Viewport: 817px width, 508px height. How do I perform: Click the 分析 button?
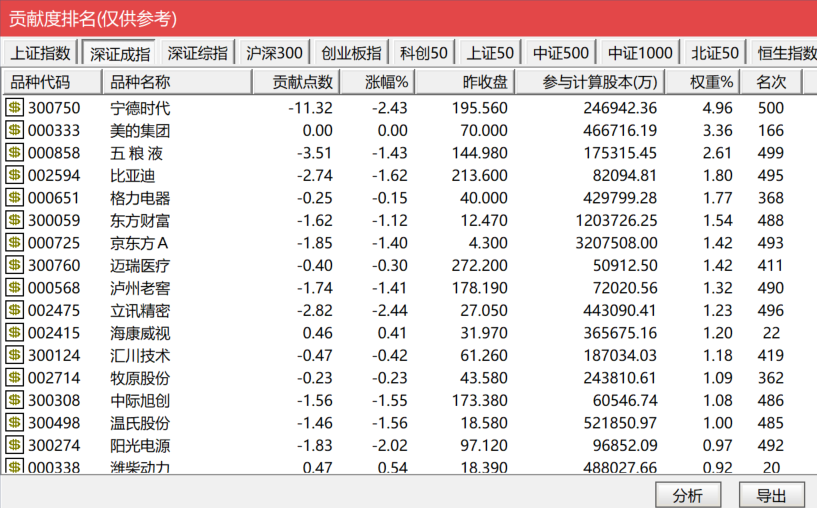click(688, 495)
